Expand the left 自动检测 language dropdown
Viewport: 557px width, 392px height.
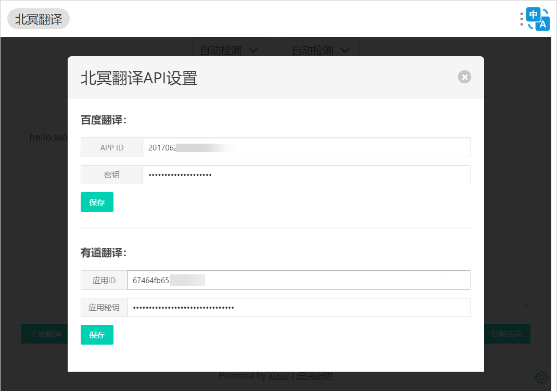point(229,50)
